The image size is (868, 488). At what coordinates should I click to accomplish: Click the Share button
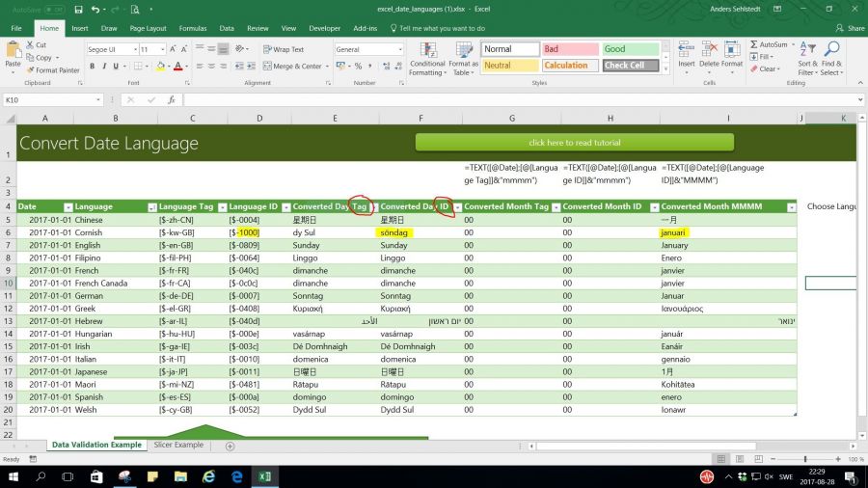click(x=851, y=28)
